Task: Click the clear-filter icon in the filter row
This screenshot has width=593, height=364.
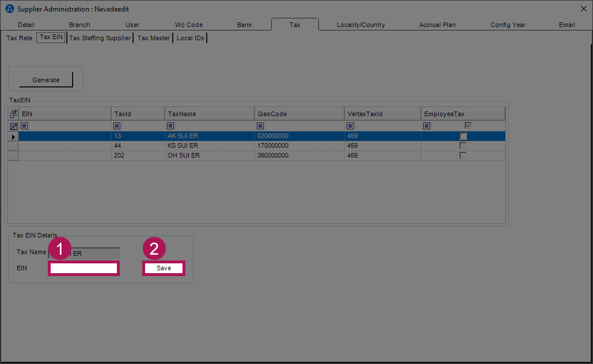Action: pyautogui.click(x=14, y=126)
